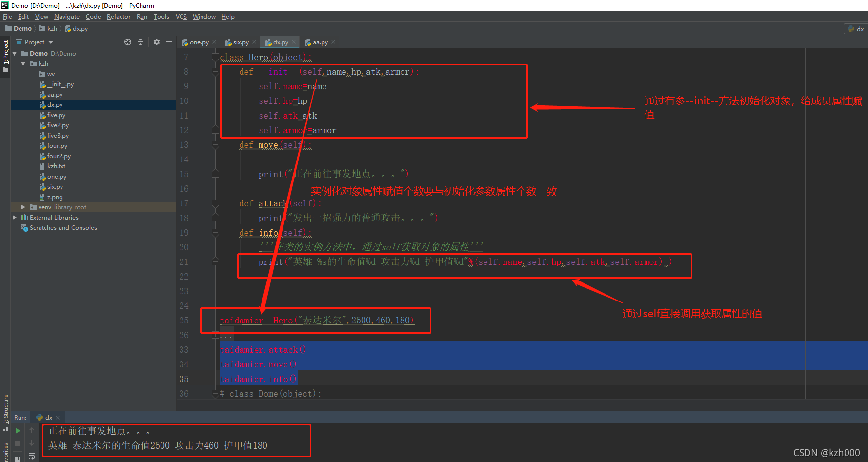Click the locate current file target icon
This screenshot has width=868, height=462.
[x=128, y=42]
